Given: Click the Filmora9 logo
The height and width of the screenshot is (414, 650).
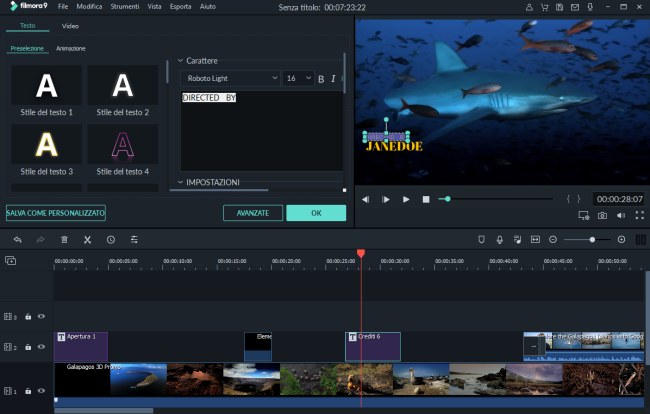Looking at the screenshot, I should [x=29, y=6].
